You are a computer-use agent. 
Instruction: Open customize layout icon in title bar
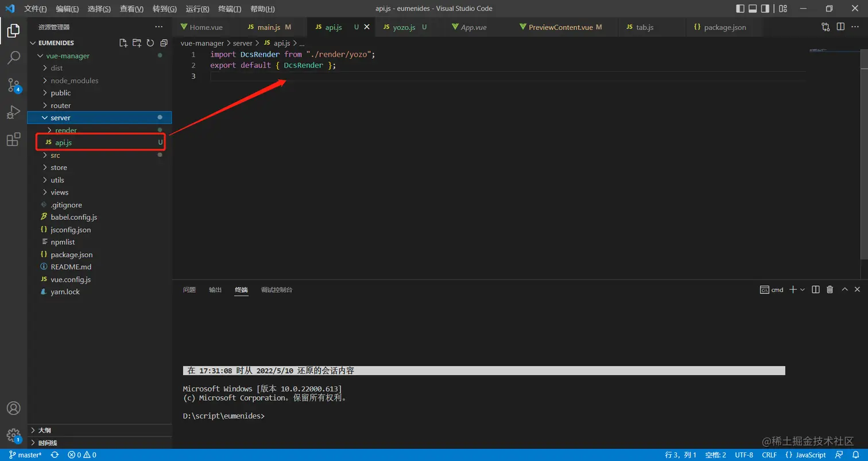click(783, 9)
